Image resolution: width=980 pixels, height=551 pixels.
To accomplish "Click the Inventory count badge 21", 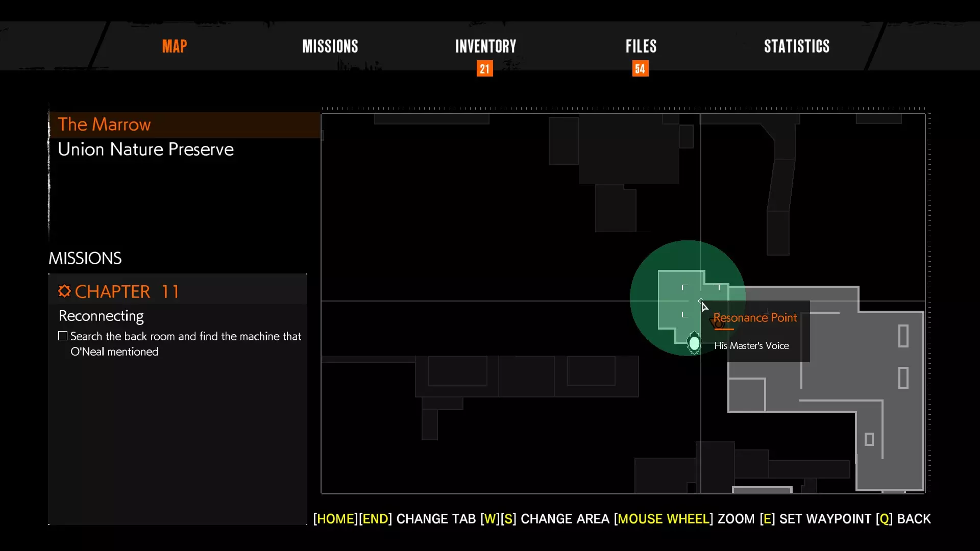I will (x=484, y=69).
